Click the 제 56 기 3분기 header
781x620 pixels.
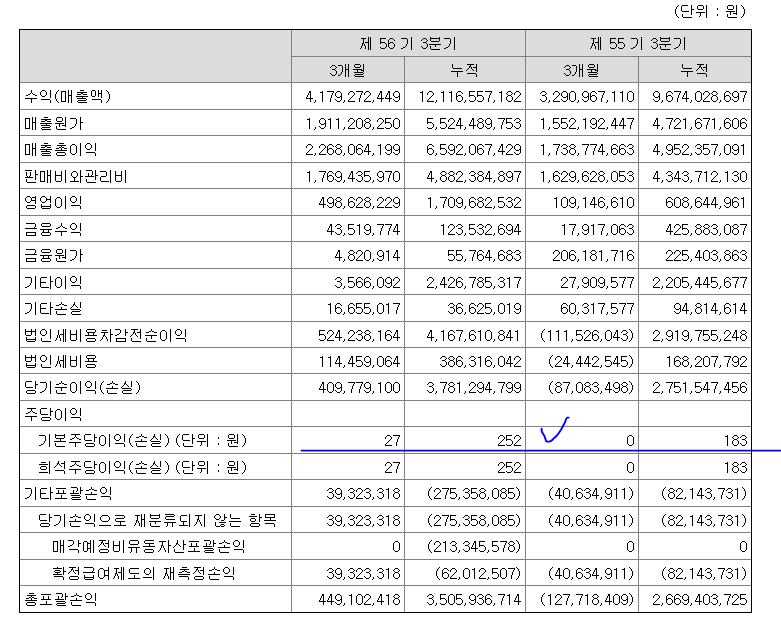pos(408,44)
